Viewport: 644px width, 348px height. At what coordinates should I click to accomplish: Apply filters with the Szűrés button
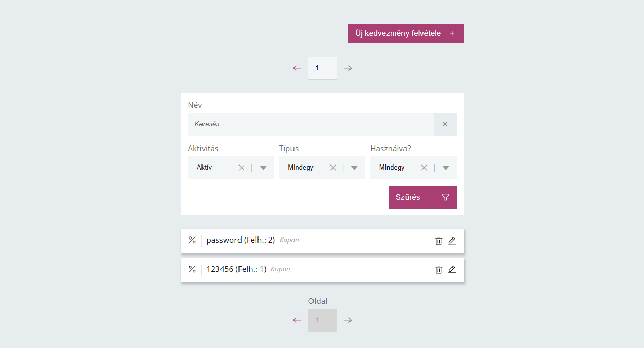[x=422, y=197]
